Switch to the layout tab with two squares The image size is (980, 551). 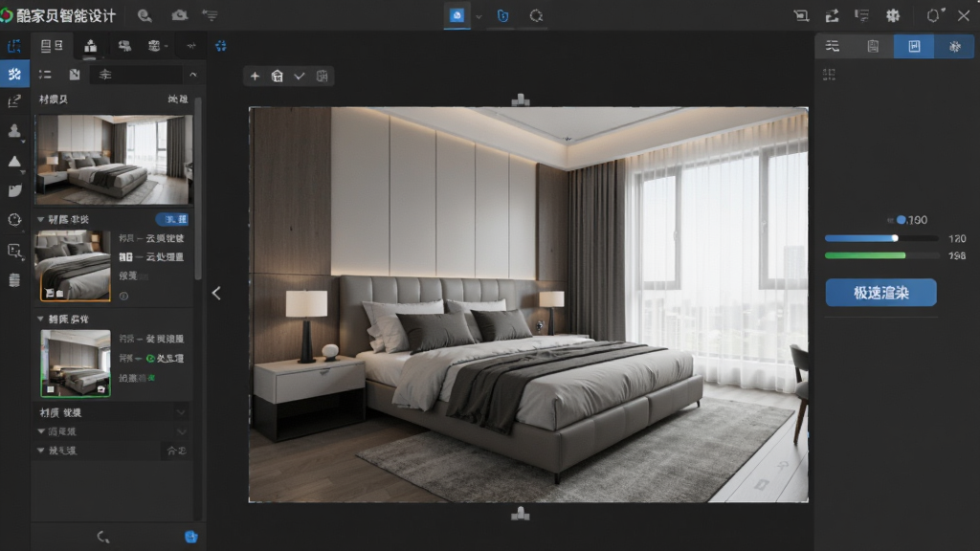(52, 46)
